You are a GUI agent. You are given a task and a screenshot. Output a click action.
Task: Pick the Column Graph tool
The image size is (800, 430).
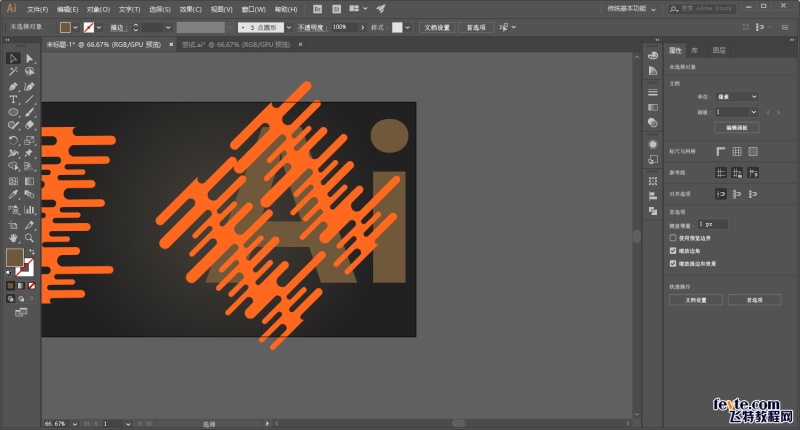[x=30, y=210]
